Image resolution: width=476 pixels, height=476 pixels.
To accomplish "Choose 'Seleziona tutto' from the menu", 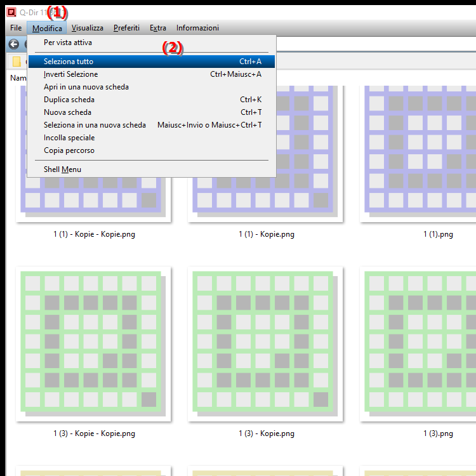I will [x=152, y=62].
